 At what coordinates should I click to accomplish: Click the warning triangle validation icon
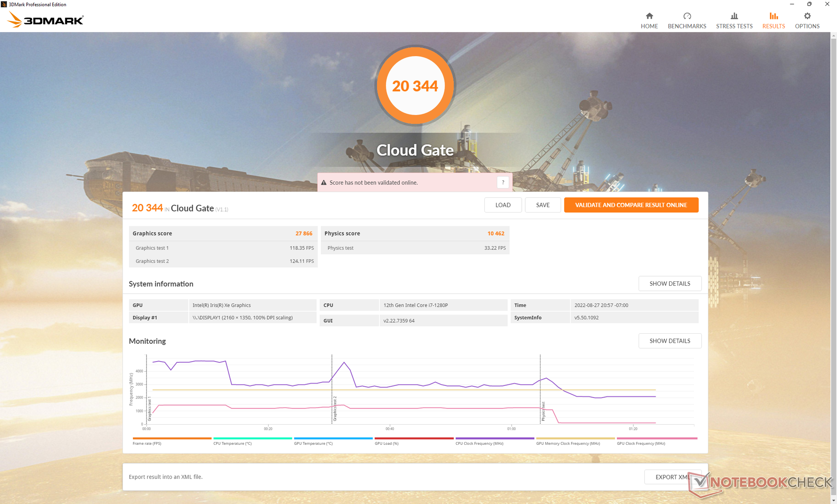[x=323, y=183]
